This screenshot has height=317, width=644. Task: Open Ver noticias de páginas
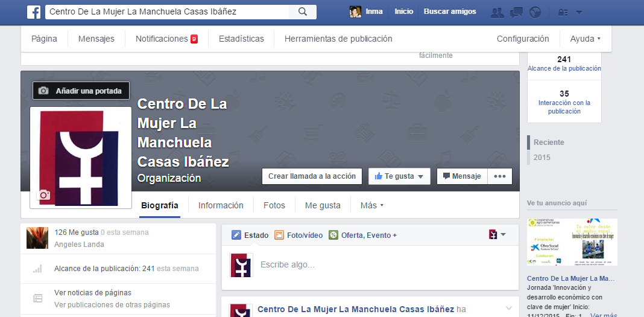pyautogui.click(x=93, y=293)
